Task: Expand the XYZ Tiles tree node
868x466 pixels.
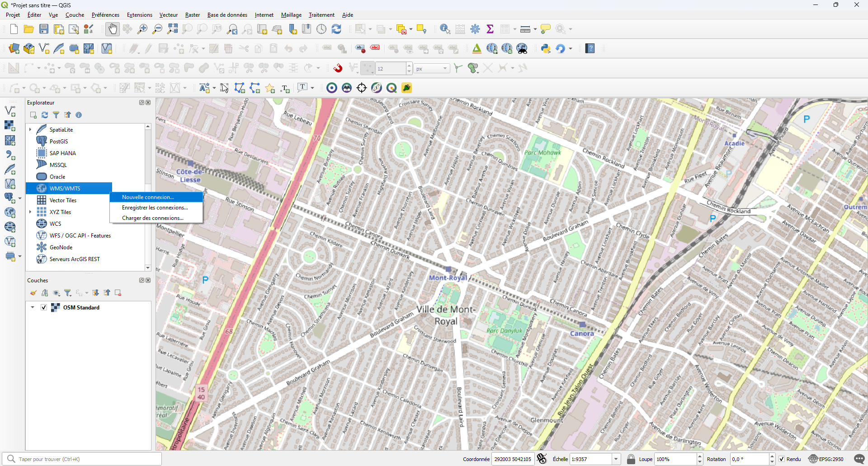Action: coord(30,212)
